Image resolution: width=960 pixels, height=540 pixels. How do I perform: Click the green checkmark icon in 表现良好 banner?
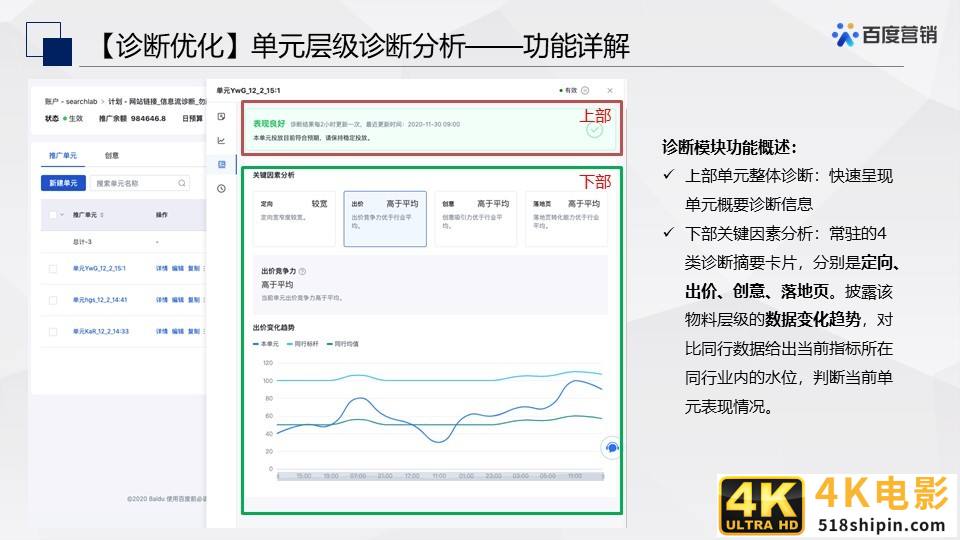point(594,130)
